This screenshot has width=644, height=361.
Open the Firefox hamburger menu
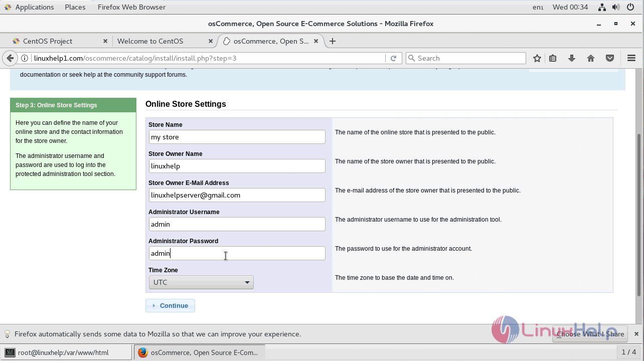(x=631, y=58)
